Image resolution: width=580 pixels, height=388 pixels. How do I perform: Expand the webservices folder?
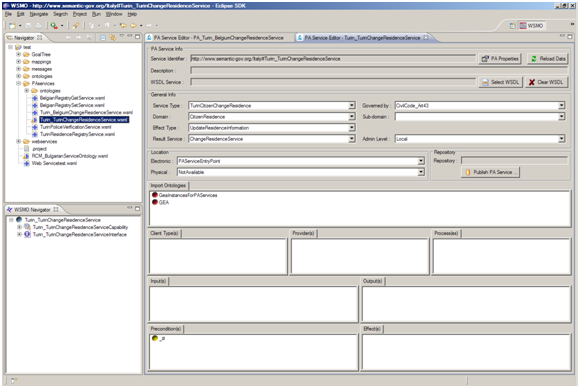point(18,142)
